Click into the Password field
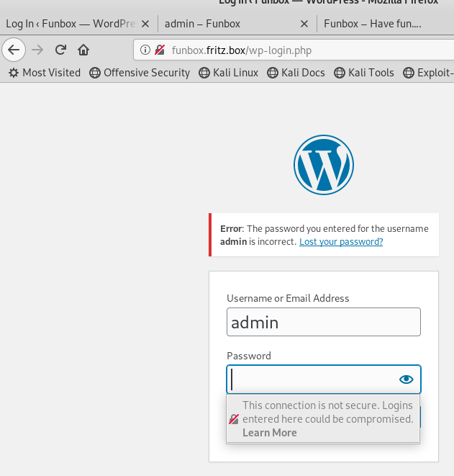Screen dimensions: 454x476 [x=324, y=380]
